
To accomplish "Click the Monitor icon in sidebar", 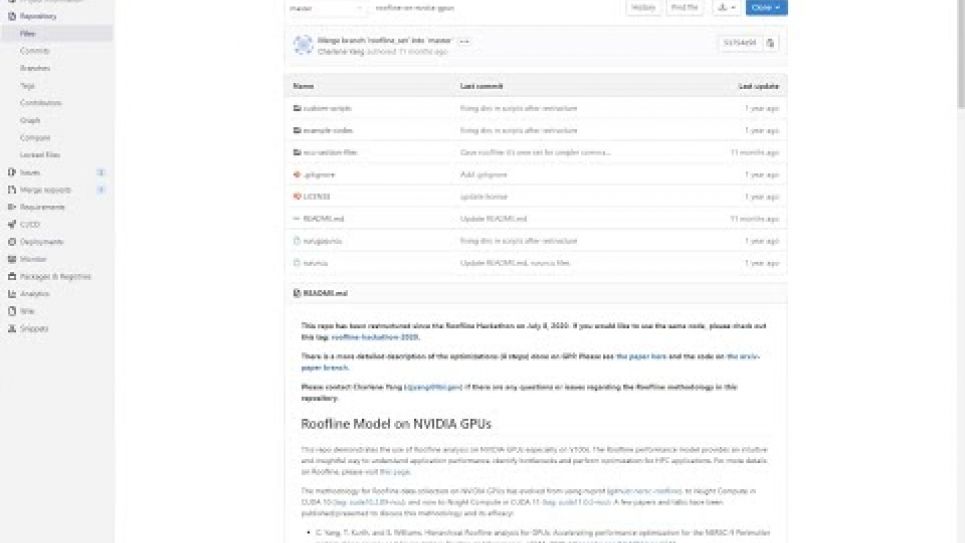I will 12,259.
